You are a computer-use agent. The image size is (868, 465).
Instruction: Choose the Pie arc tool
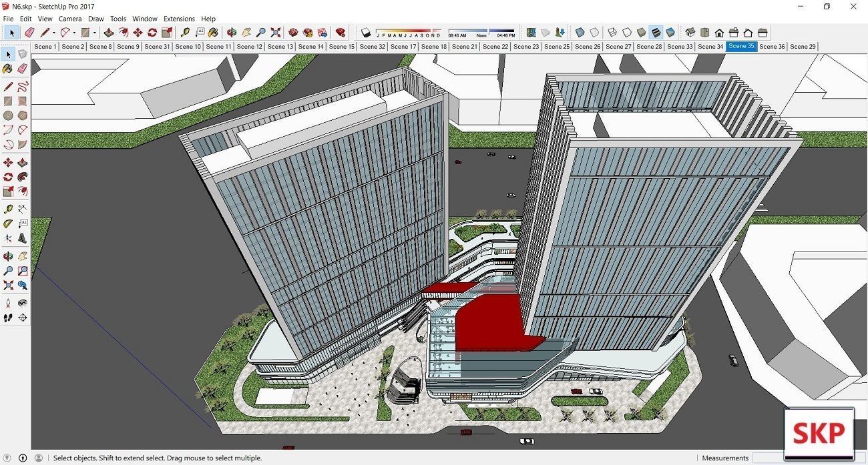(x=23, y=145)
